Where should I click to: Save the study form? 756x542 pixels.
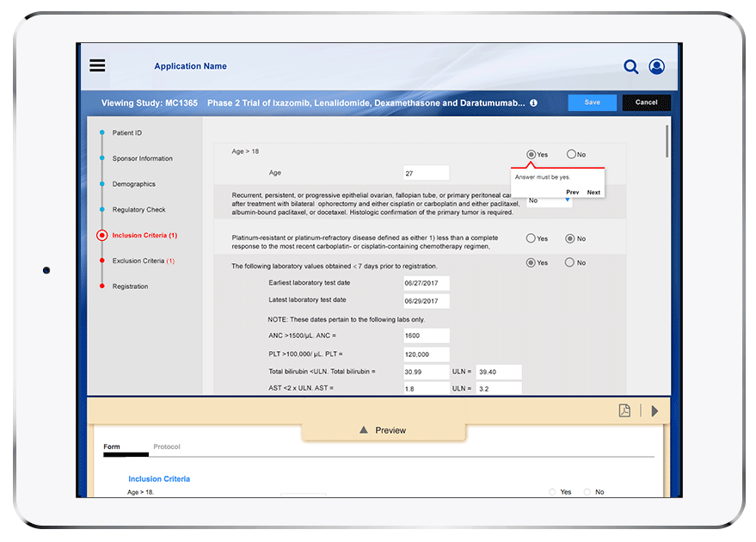click(592, 102)
